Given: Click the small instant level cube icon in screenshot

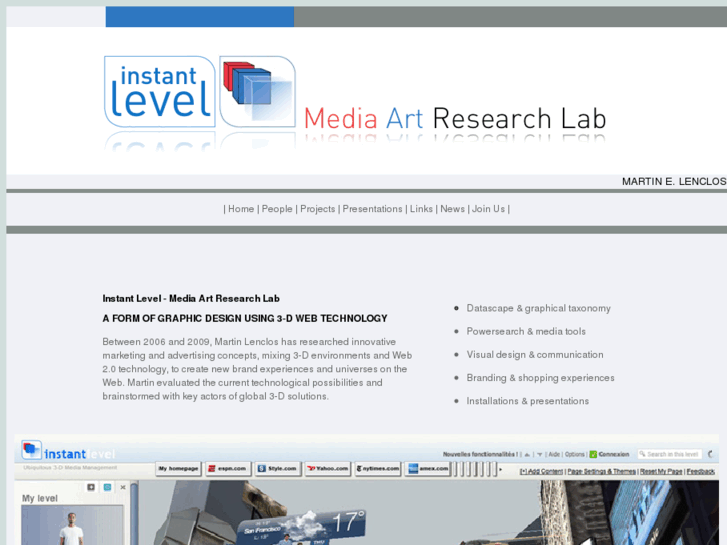Looking at the screenshot, I should pyautogui.click(x=32, y=449).
